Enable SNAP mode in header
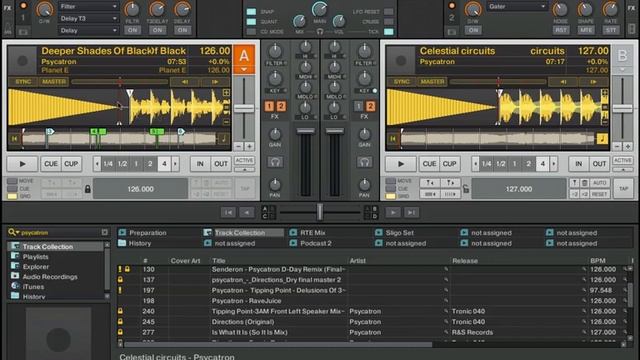Viewport: 640px width, 360px height. (251, 12)
